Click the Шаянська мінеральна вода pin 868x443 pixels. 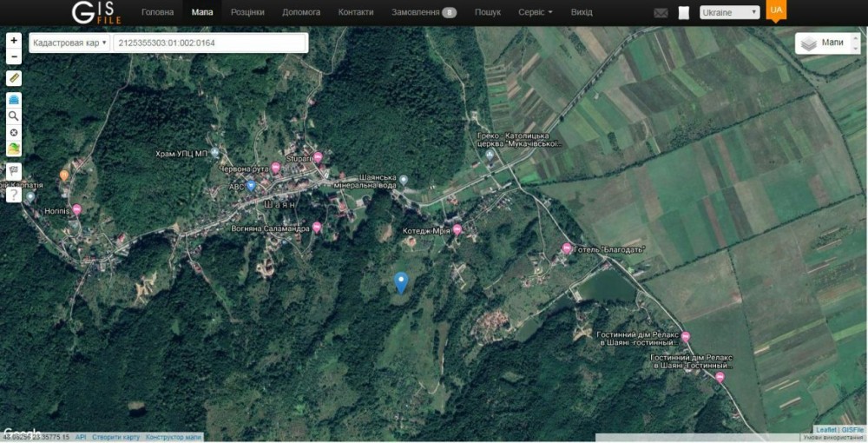click(404, 180)
